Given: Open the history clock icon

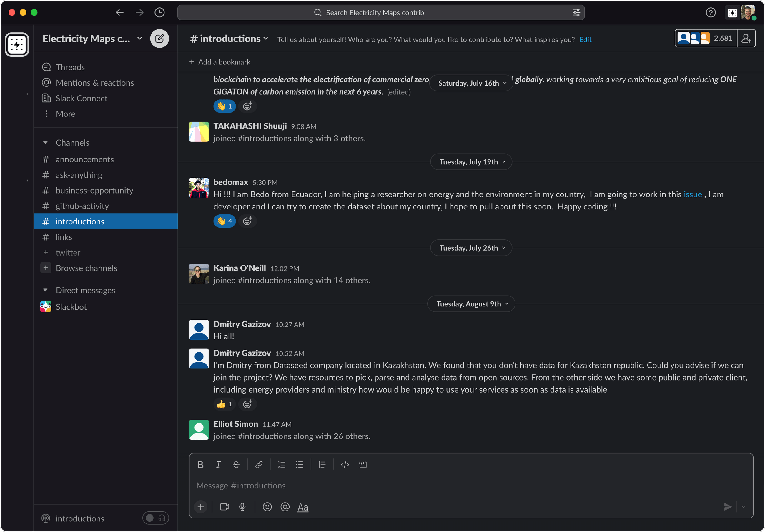Looking at the screenshot, I should pyautogui.click(x=159, y=13).
